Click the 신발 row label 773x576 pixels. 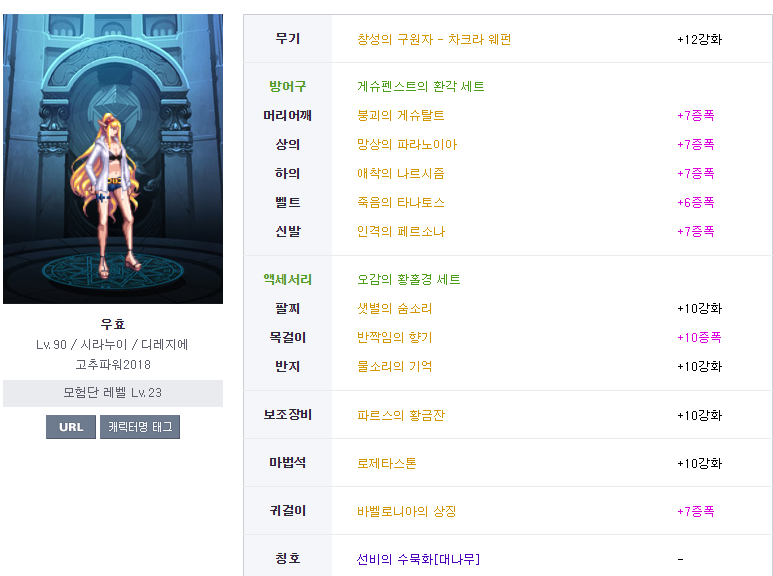click(x=287, y=231)
